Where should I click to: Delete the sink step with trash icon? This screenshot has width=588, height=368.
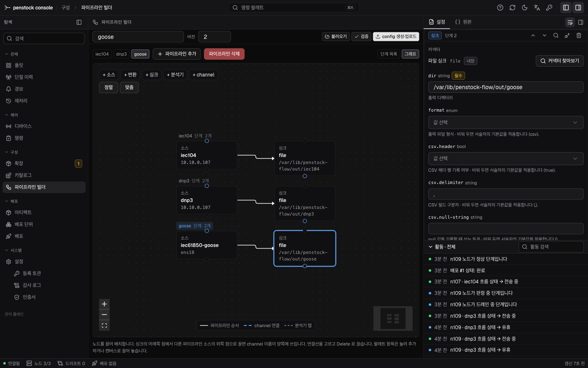(579, 36)
